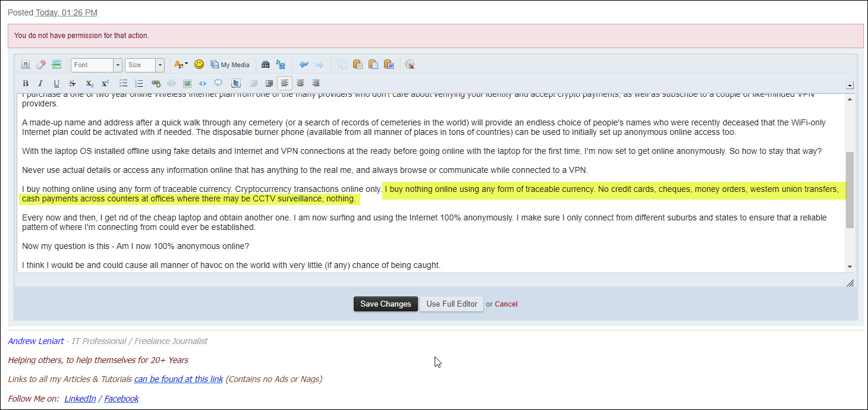This screenshot has height=410, width=868.
Task: Click the editor scrollbar up arrow
Action: (850, 100)
